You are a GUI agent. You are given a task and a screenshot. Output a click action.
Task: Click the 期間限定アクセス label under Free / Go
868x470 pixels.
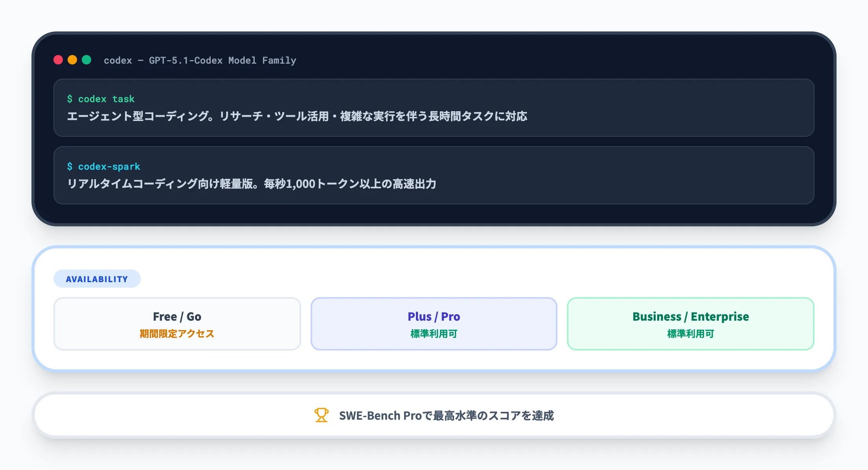pos(177,334)
